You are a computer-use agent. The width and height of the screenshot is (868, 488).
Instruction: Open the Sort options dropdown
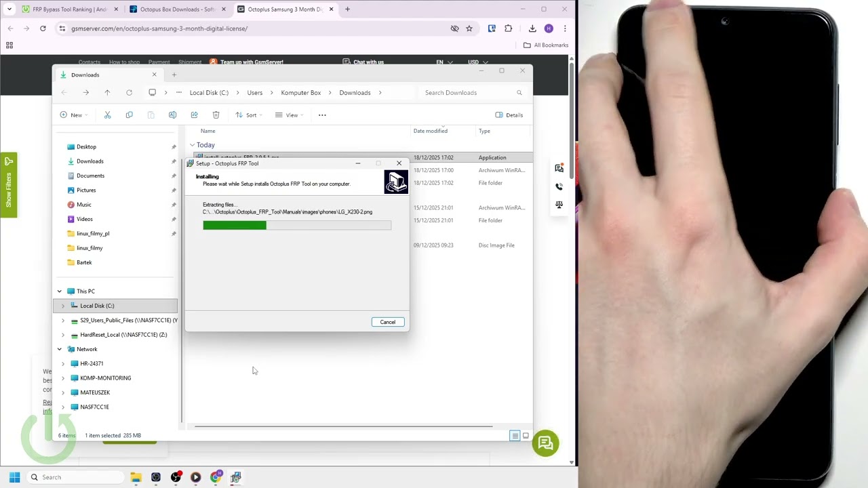click(x=248, y=115)
